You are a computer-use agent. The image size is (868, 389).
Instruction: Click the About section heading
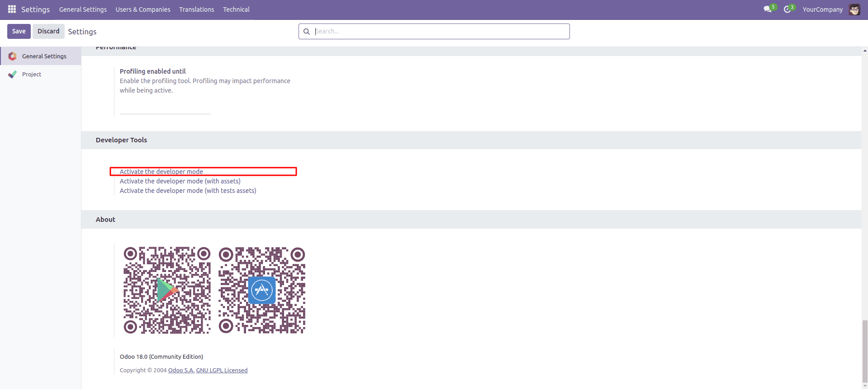click(x=105, y=220)
